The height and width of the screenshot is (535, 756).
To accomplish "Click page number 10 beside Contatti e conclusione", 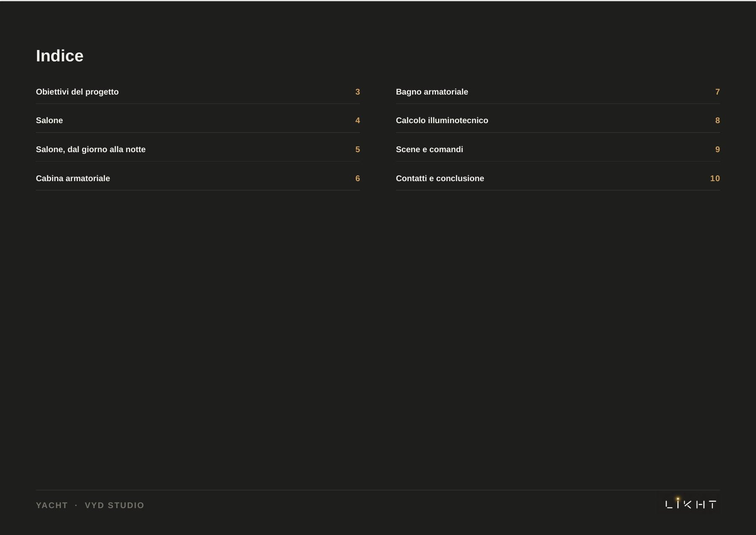I will coord(715,178).
